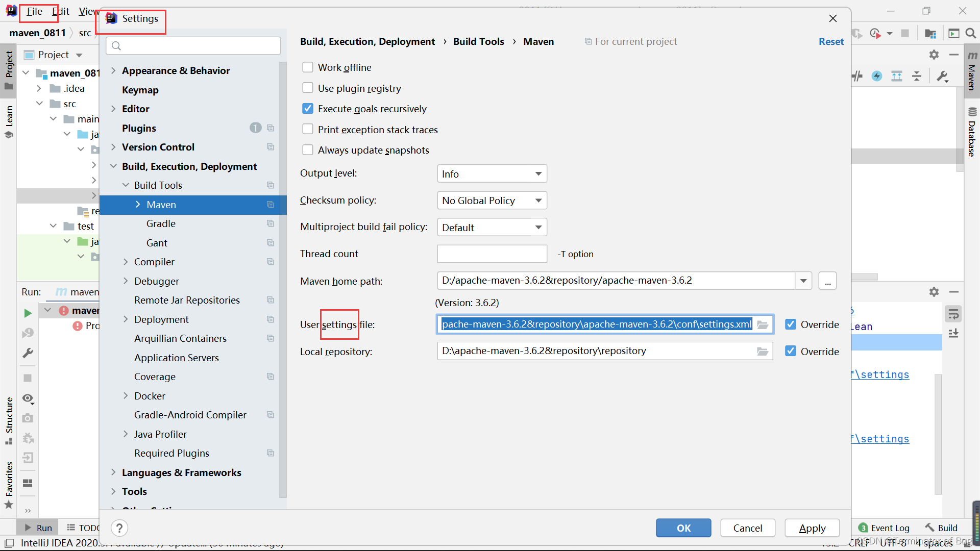Click the folder browse icon for Local repository
Viewport: 980px width, 551px height.
point(763,352)
